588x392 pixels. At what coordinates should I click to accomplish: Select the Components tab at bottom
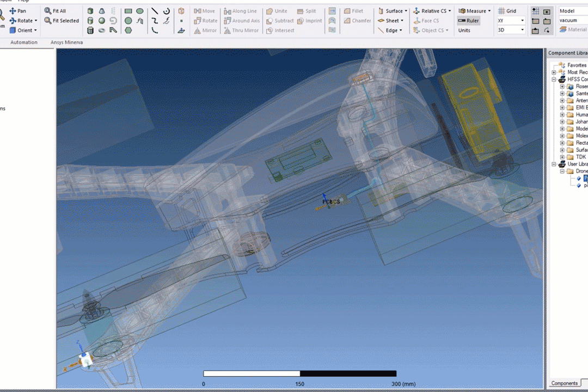(x=565, y=383)
